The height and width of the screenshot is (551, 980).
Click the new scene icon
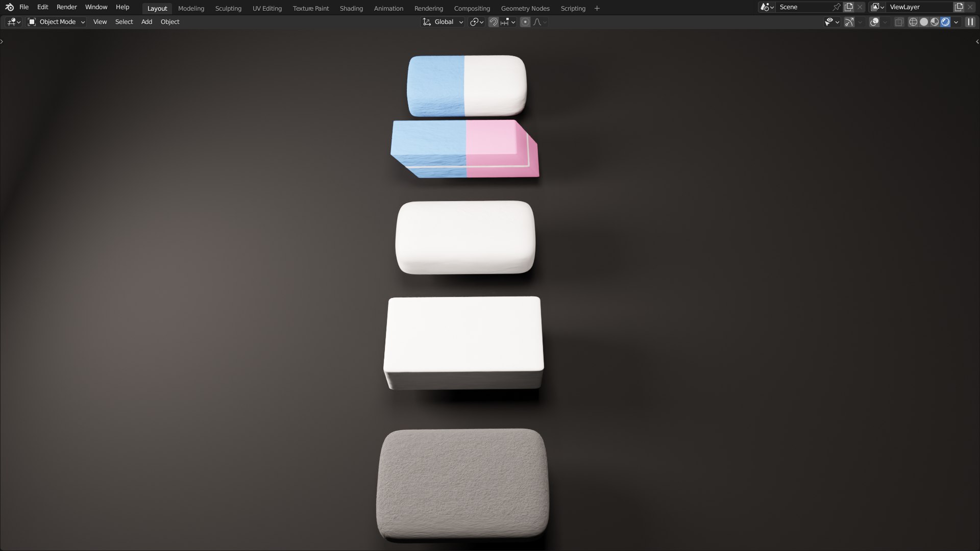849,7
